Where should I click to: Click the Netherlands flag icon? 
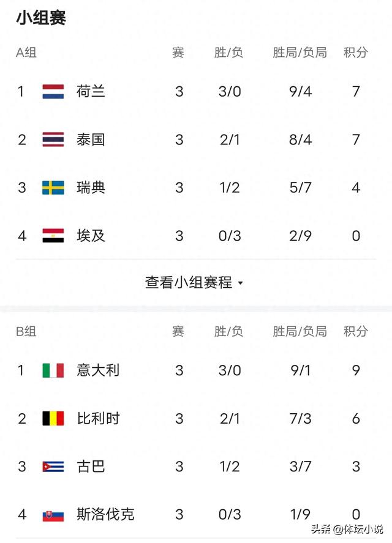coord(53,91)
